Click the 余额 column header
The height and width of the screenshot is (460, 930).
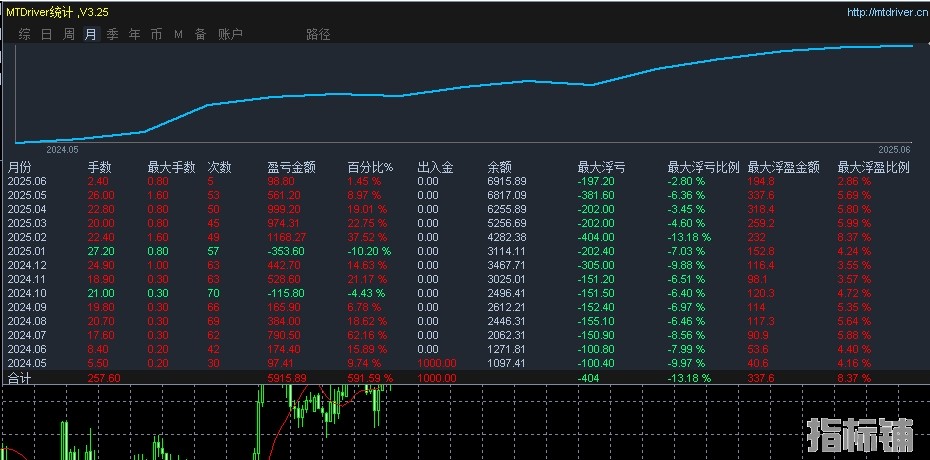point(499,168)
